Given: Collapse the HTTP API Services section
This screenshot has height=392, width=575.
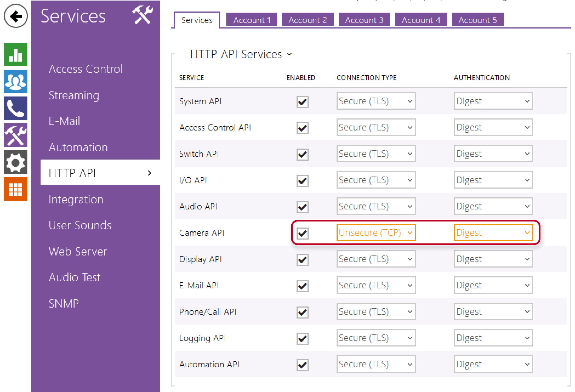Looking at the screenshot, I should point(241,54).
